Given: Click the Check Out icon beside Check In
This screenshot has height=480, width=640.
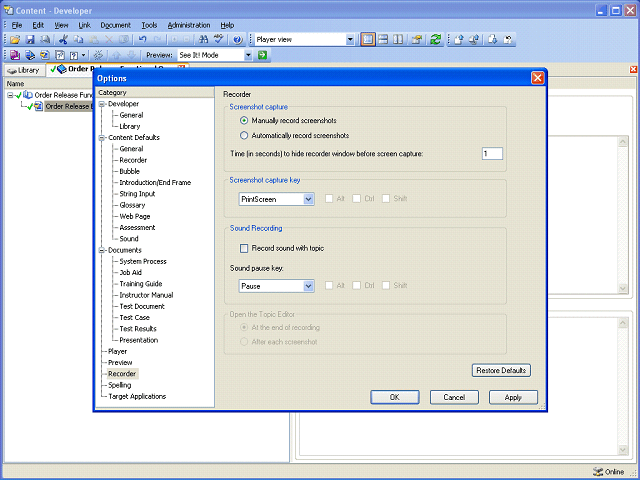Looking at the screenshot, I should click(x=474, y=40).
